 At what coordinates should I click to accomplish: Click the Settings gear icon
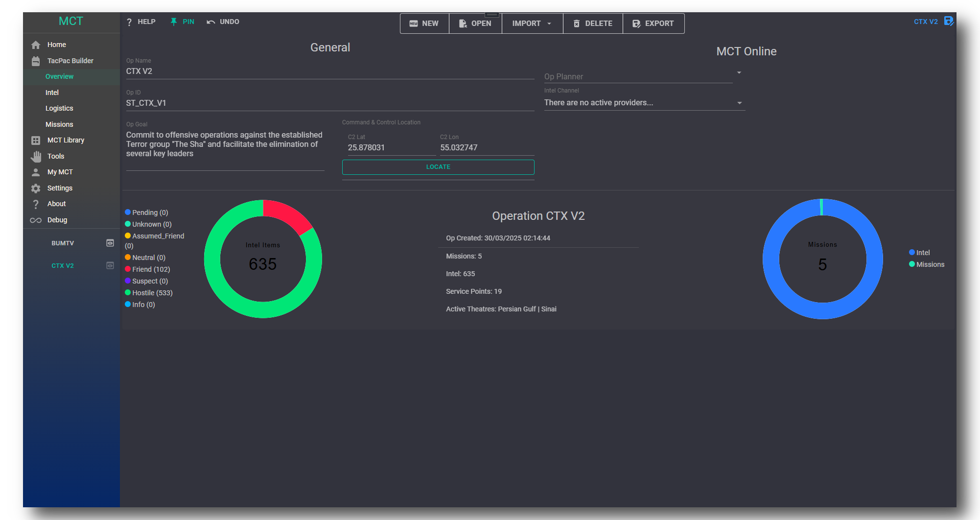[36, 189]
